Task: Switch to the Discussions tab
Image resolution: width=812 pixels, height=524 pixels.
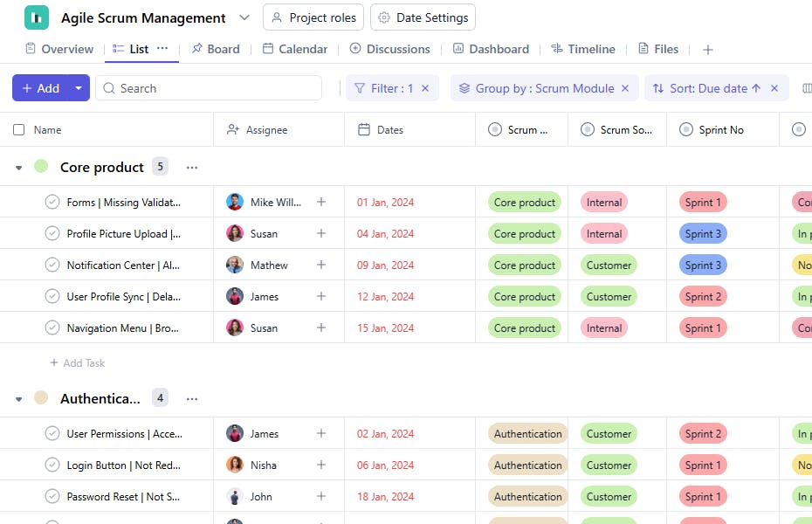Action: 389,49
